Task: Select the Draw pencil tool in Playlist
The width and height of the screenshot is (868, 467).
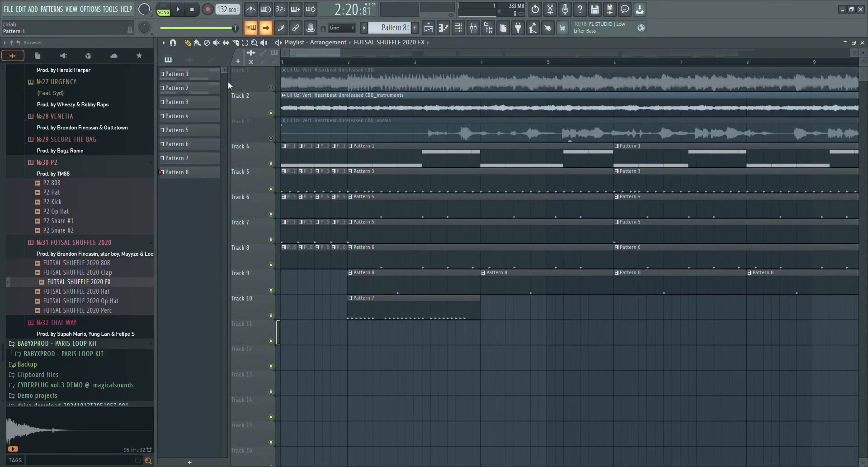Action: coord(188,43)
